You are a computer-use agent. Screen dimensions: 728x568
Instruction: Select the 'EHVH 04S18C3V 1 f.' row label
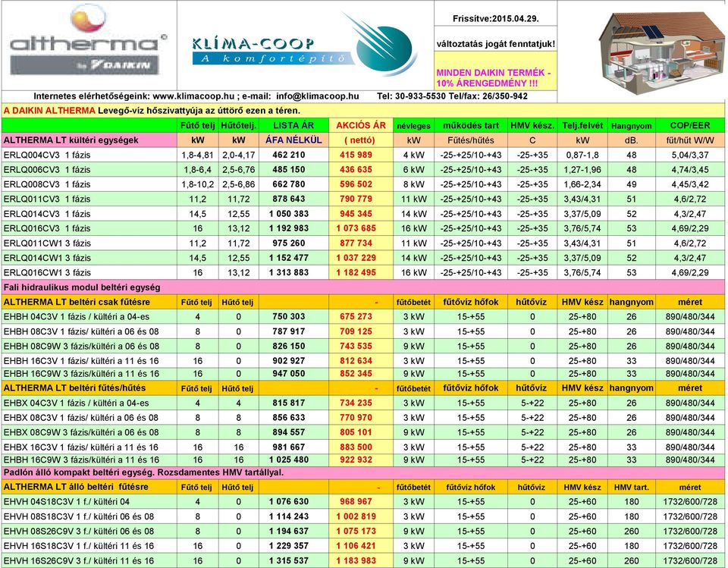(89, 501)
